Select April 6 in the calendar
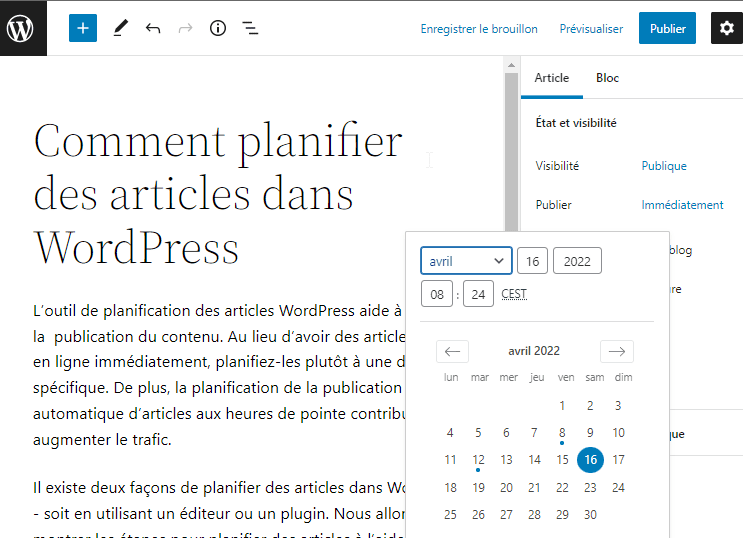This screenshot has height=538, width=743. click(506, 433)
